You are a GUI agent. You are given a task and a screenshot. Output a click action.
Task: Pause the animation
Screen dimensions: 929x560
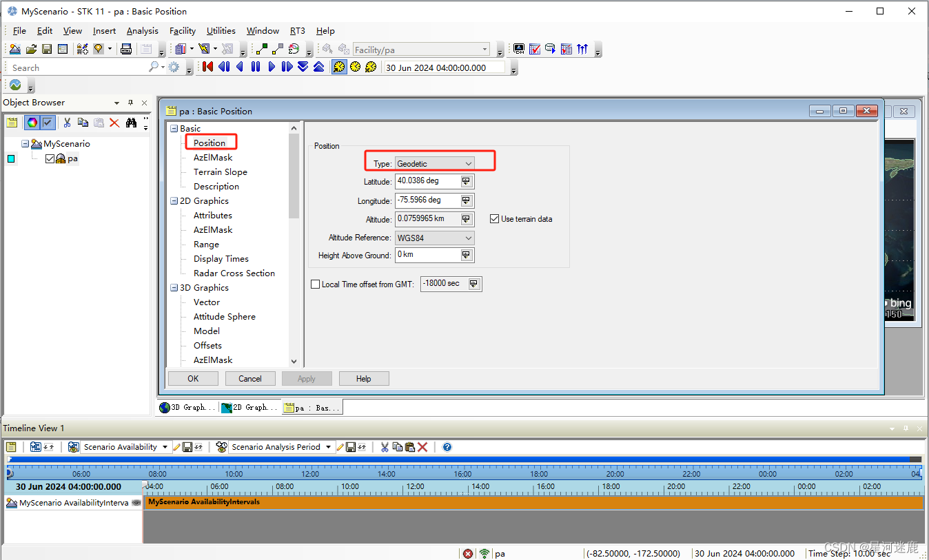[x=256, y=67]
